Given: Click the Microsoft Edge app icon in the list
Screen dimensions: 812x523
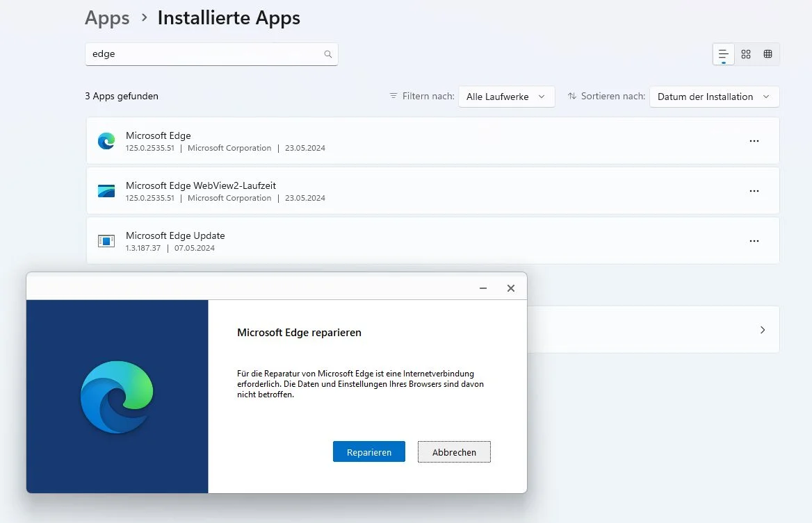Looking at the screenshot, I should pos(106,141).
